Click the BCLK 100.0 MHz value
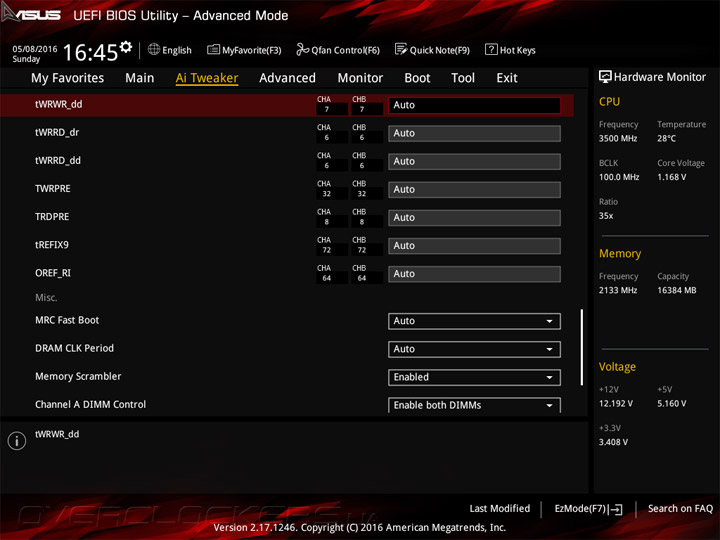 619,177
